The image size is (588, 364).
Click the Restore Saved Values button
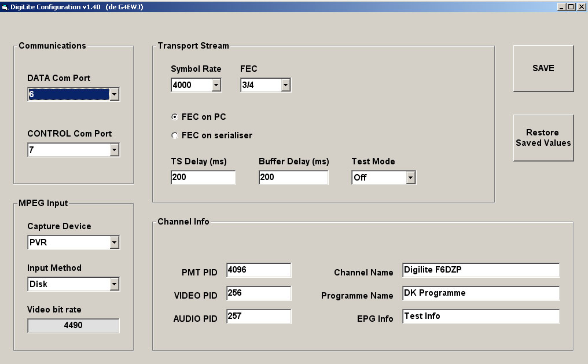[x=543, y=138]
